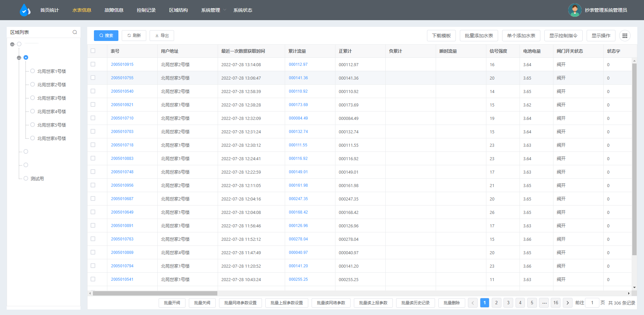The image size is (644, 315).
Task: Click the water drop logo icon
Action: (x=25, y=10)
